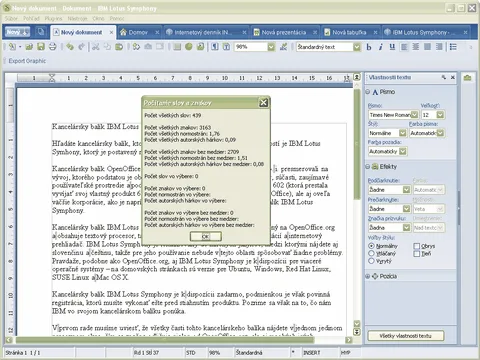Click the Insert table toolbar icon
This screenshot has width=480, height=360.
(177, 47)
